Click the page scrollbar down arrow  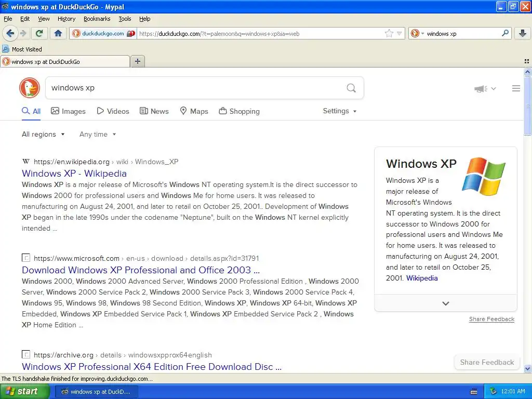click(x=527, y=369)
